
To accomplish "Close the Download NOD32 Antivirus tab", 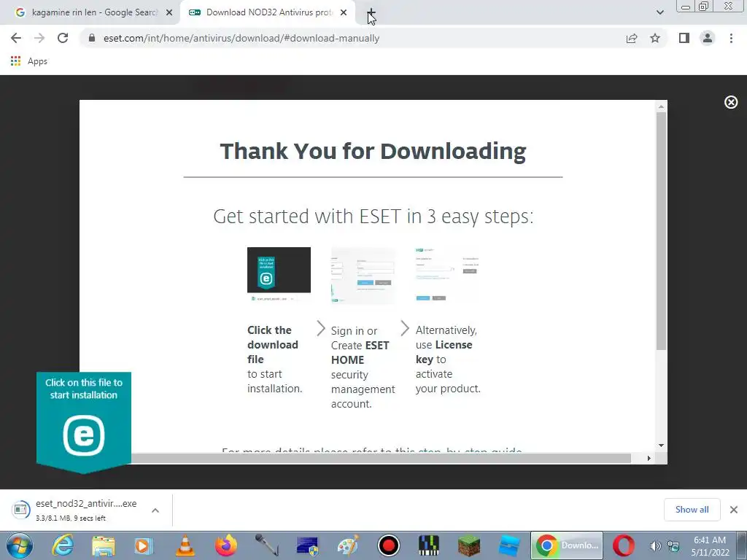I will click(x=344, y=13).
